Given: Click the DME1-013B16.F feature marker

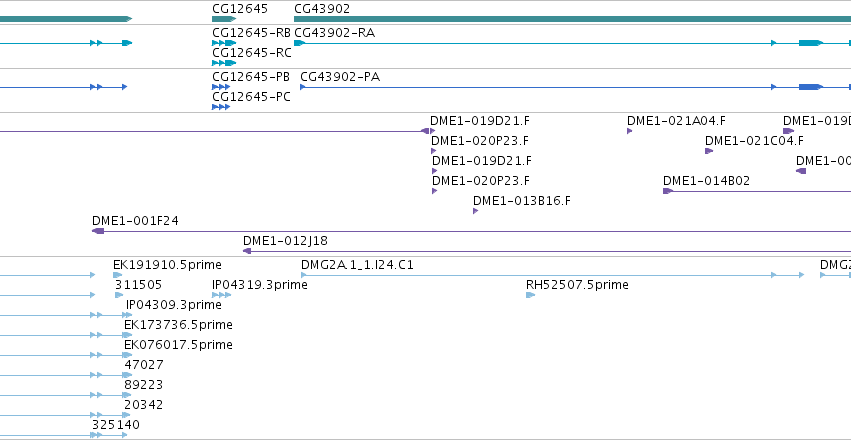Looking at the screenshot, I should click(x=475, y=211).
